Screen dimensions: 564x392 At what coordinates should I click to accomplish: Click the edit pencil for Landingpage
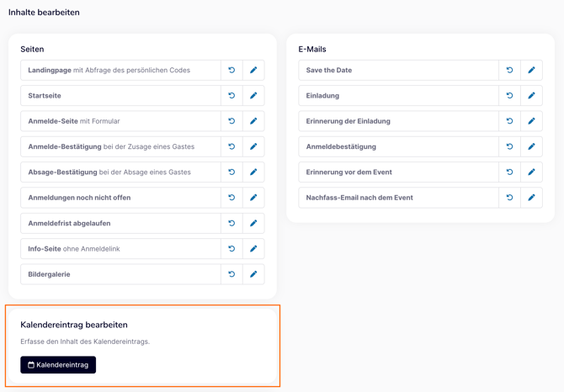coord(253,71)
